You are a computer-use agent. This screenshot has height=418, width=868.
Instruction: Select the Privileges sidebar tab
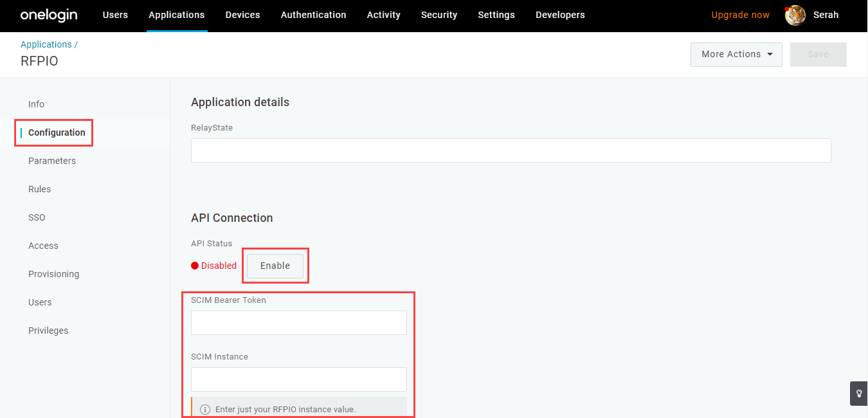48,331
